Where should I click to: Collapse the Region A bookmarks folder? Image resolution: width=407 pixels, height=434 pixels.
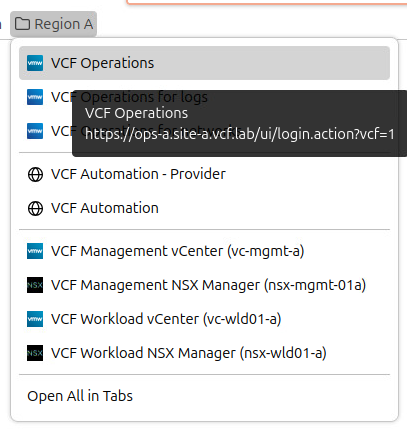[53, 24]
